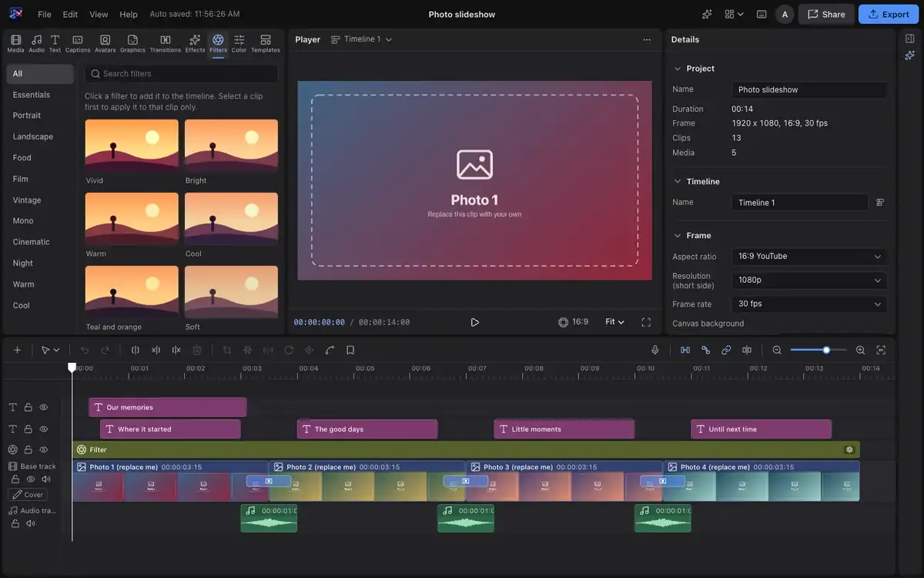This screenshot has height=578, width=924.
Task: Add a marker with the bookmark icon
Action: tap(350, 350)
